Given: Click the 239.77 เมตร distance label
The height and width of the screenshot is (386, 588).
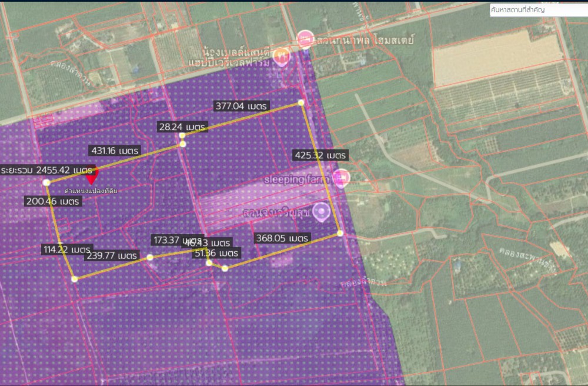Looking at the screenshot, I should pyautogui.click(x=112, y=256).
